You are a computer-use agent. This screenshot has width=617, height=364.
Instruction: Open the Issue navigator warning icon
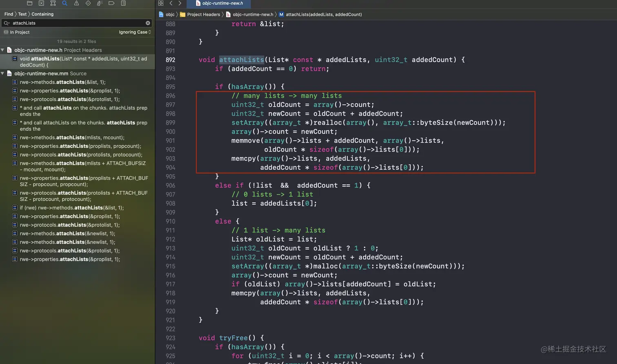pyautogui.click(x=76, y=3)
